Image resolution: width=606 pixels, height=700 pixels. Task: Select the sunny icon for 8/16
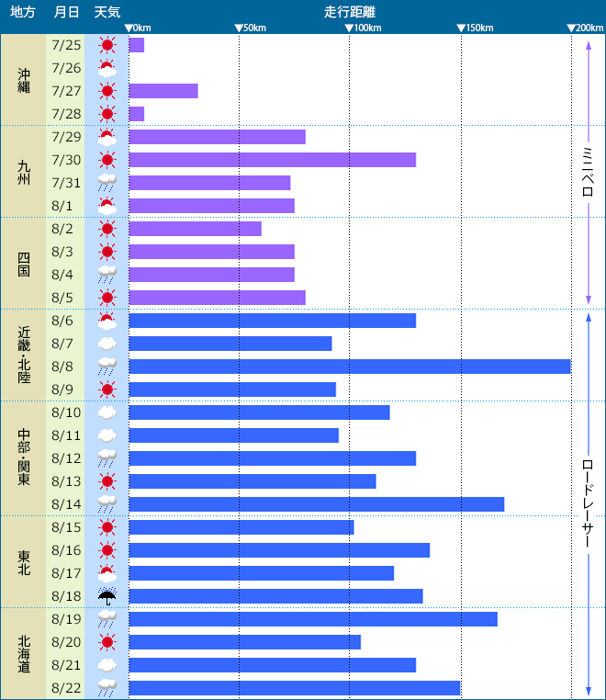[x=107, y=550]
